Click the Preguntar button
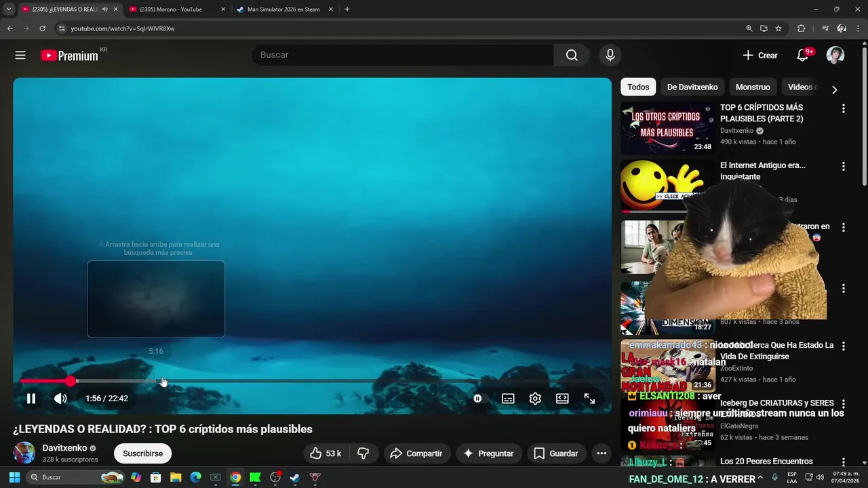 point(488,453)
